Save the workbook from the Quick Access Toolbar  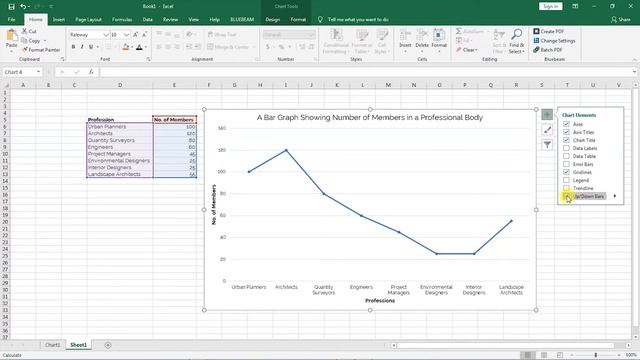coord(11,7)
